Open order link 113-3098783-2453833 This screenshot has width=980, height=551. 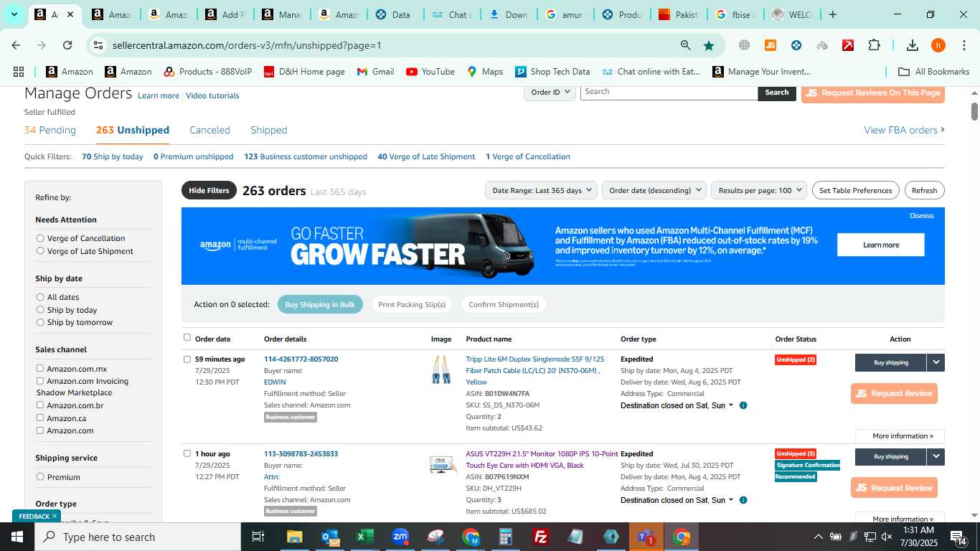click(301, 453)
